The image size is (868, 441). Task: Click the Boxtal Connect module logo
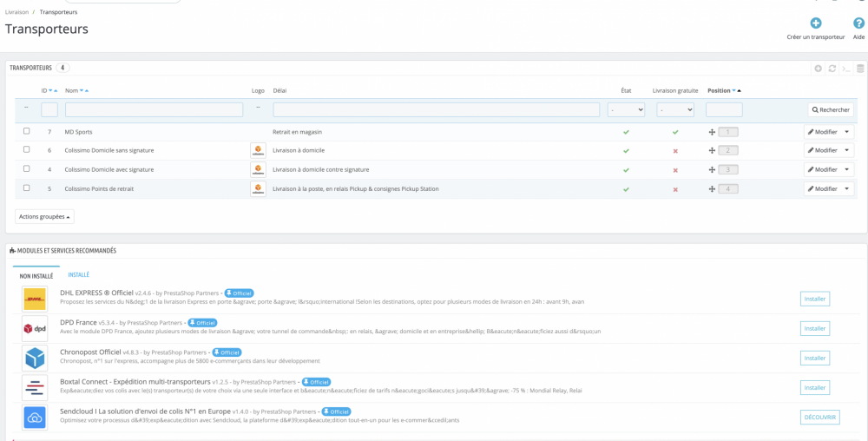point(35,387)
